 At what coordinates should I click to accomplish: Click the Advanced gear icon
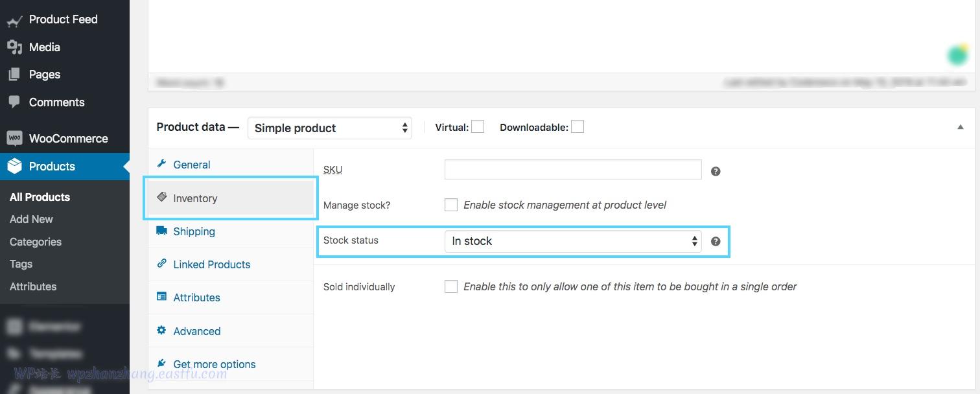pos(161,330)
